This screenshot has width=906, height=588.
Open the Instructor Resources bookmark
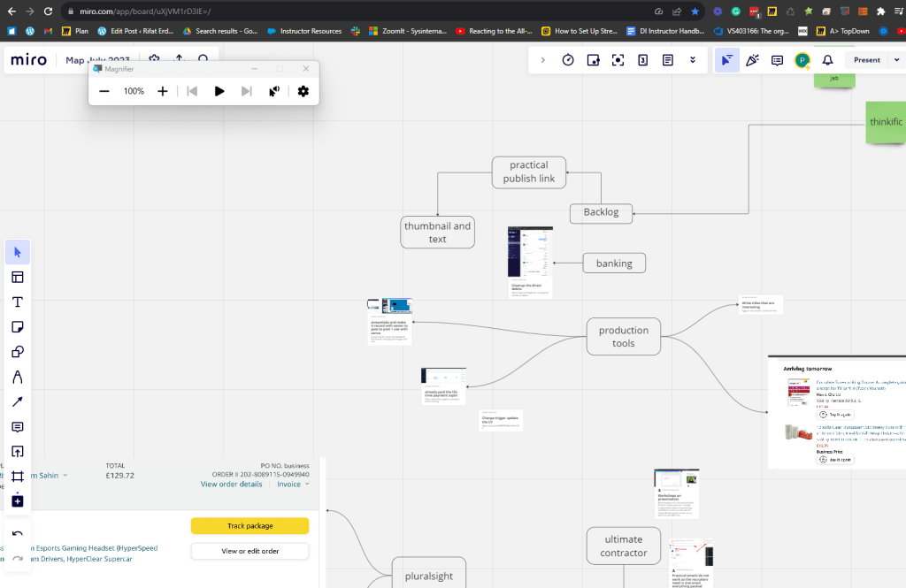click(304, 31)
